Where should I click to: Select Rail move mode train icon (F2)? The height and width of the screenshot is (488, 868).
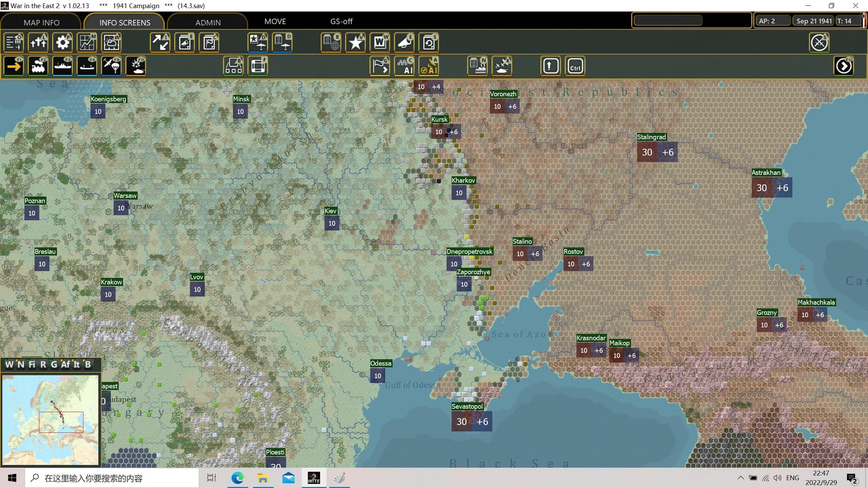pyautogui.click(x=38, y=66)
